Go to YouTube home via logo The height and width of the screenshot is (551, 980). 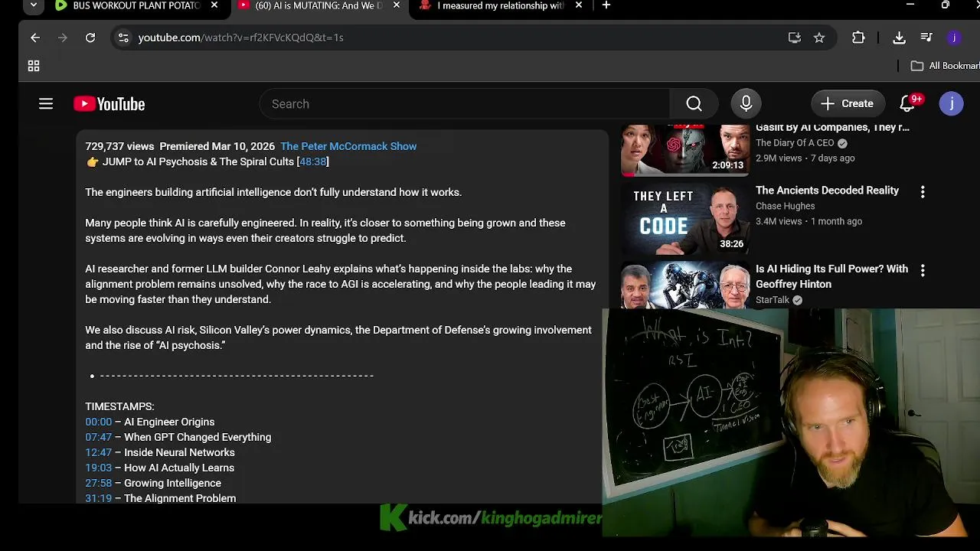click(109, 104)
